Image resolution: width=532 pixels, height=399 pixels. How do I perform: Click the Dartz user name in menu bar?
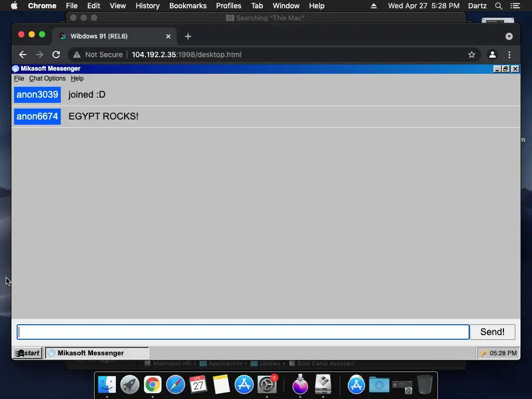[x=477, y=6]
